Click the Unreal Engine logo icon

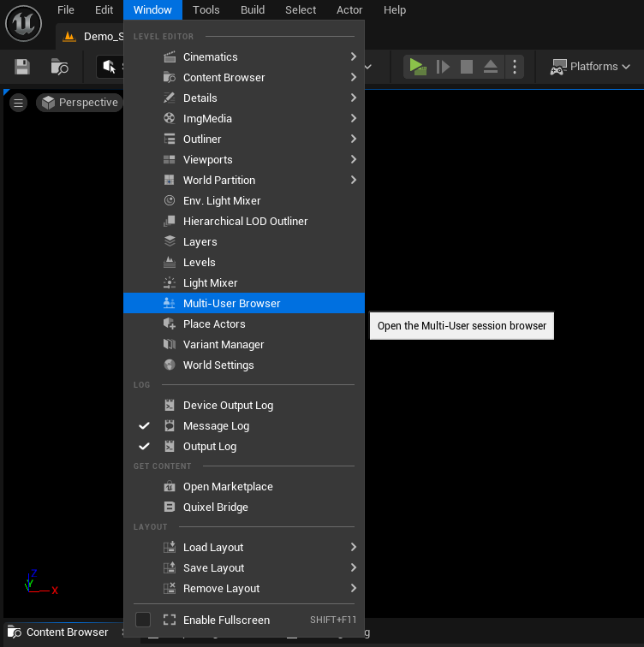pyautogui.click(x=22, y=22)
